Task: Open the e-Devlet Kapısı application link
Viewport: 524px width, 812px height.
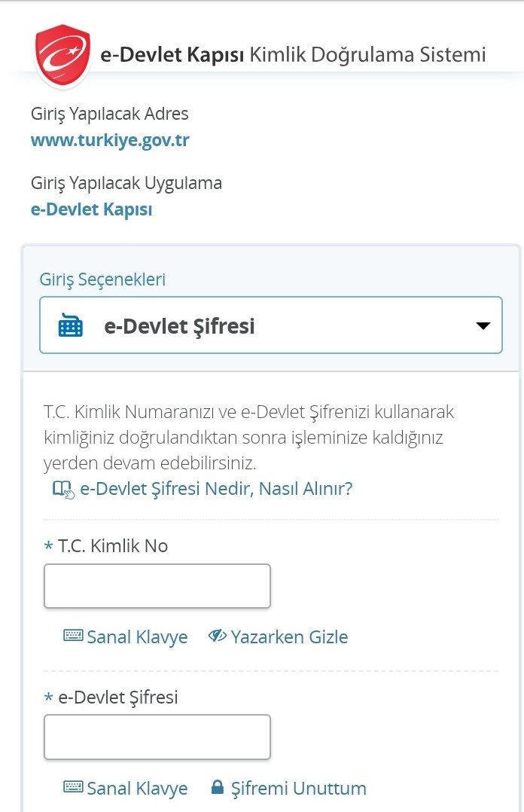Action: [92, 209]
